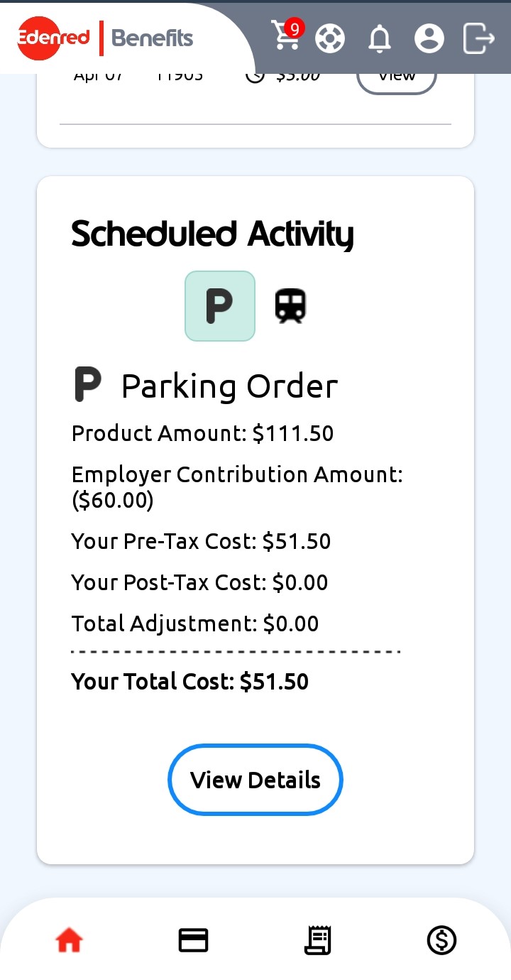The image size is (511, 980).
Task: Select the Parking tab under Scheduled Activity
Action: click(x=220, y=306)
